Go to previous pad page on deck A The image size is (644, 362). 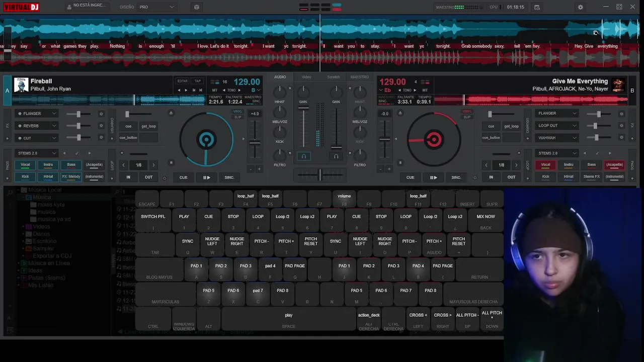pyautogui.click(x=64, y=153)
